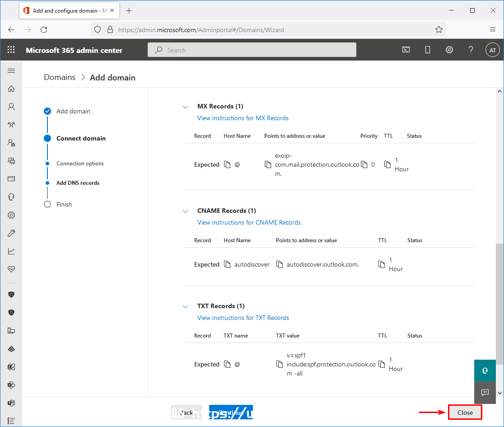Image resolution: width=504 pixels, height=427 pixels.
Task: Open Support headset icon in sidebar
Action: (x=11, y=197)
